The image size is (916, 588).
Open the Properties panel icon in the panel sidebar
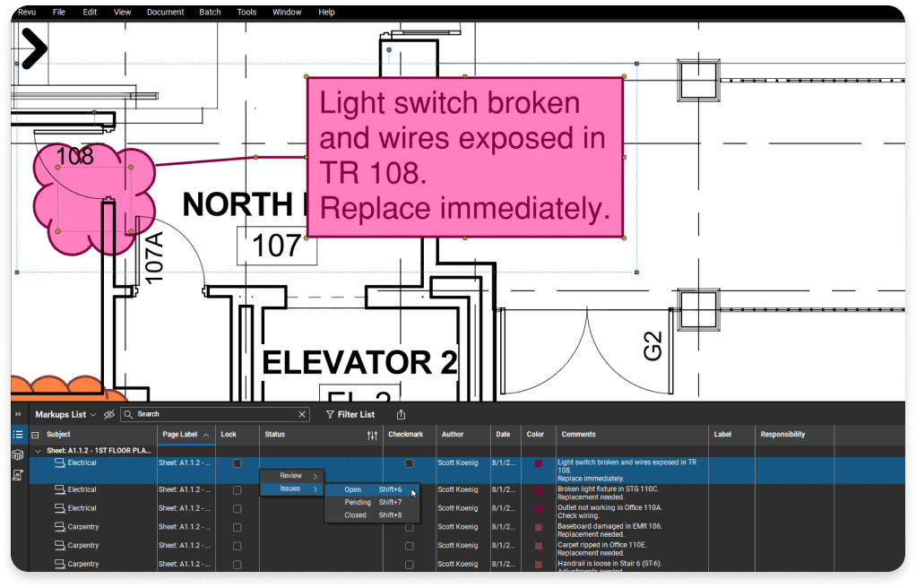tap(18, 475)
